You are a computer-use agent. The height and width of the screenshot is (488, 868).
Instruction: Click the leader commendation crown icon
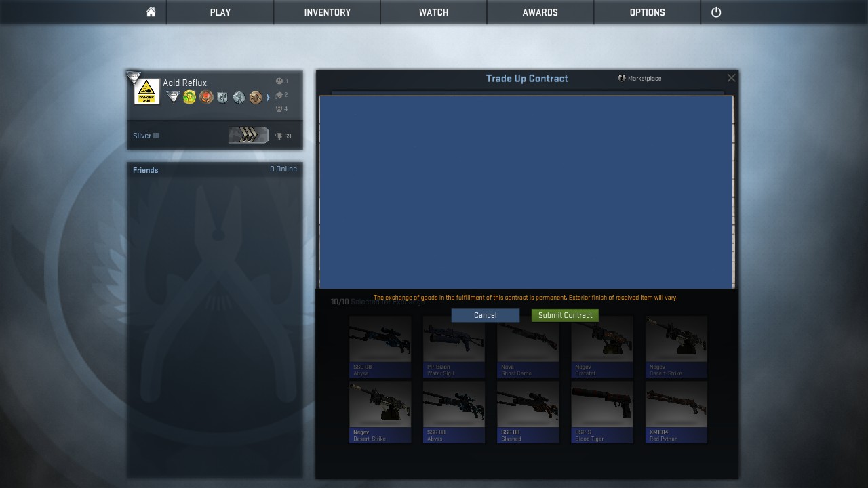click(x=279, y=108)
